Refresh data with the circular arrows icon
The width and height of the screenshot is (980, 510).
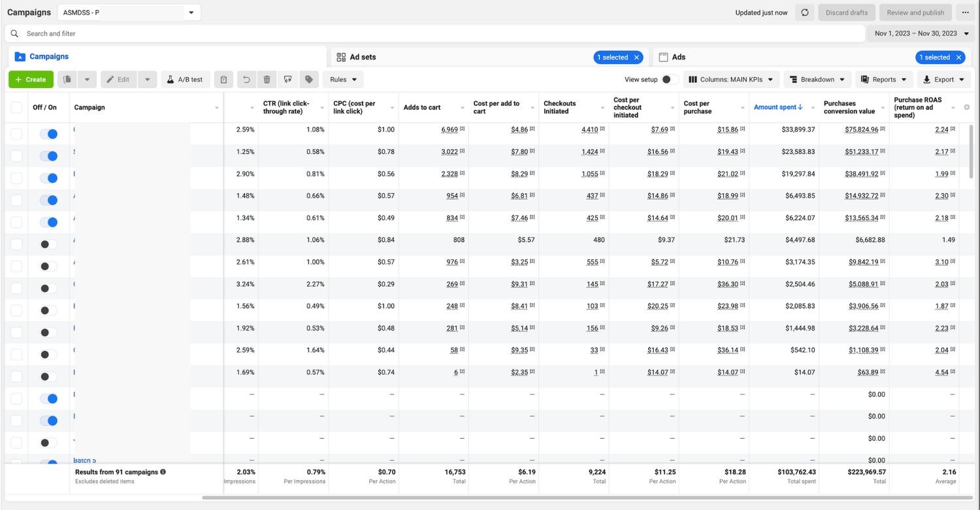click(x=805, y=12)
